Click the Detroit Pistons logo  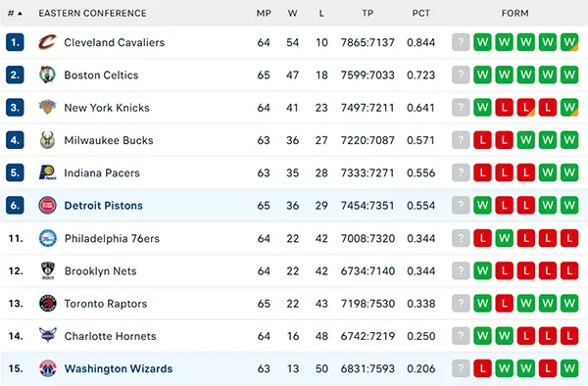tap(48, 206)
